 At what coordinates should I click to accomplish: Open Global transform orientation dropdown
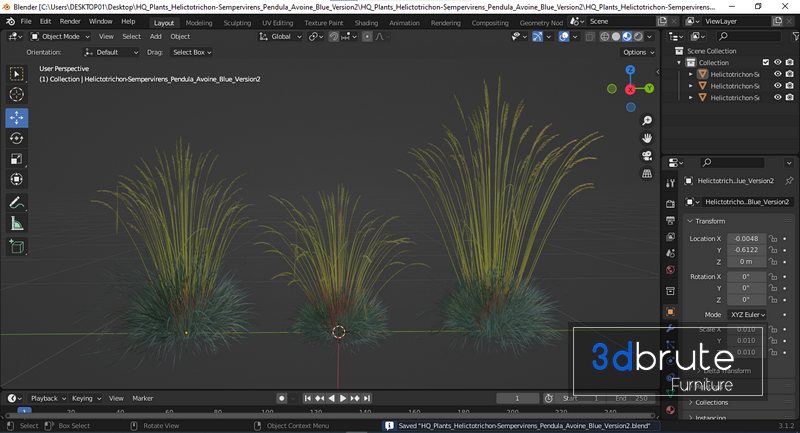(x=281, y=37)
